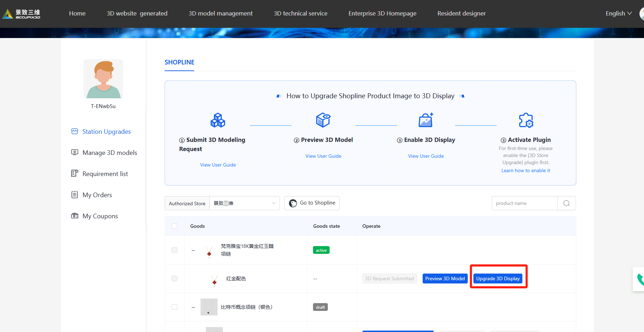Click the Enable 3D Display image icon
644x332 pixels.
click(x=426, y=120)
